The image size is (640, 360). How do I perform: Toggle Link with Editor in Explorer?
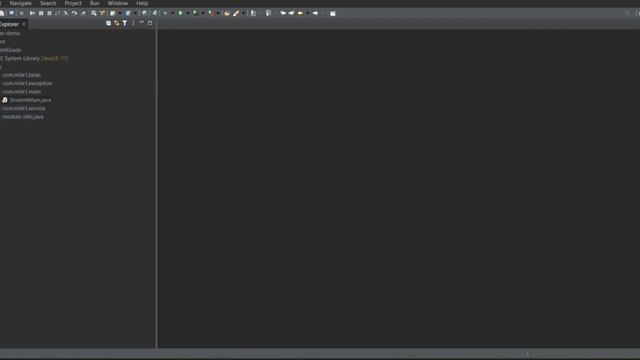116,23
